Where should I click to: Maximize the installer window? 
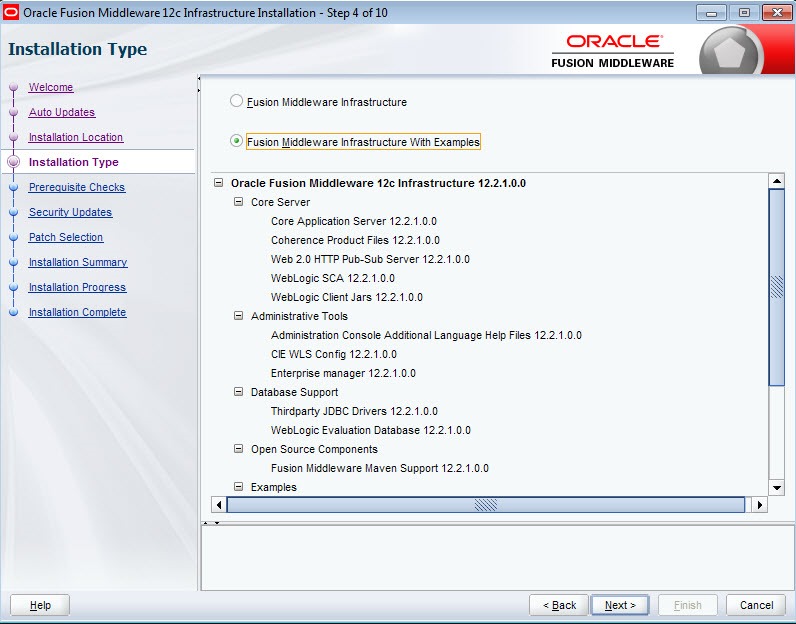tap(744, 13)
